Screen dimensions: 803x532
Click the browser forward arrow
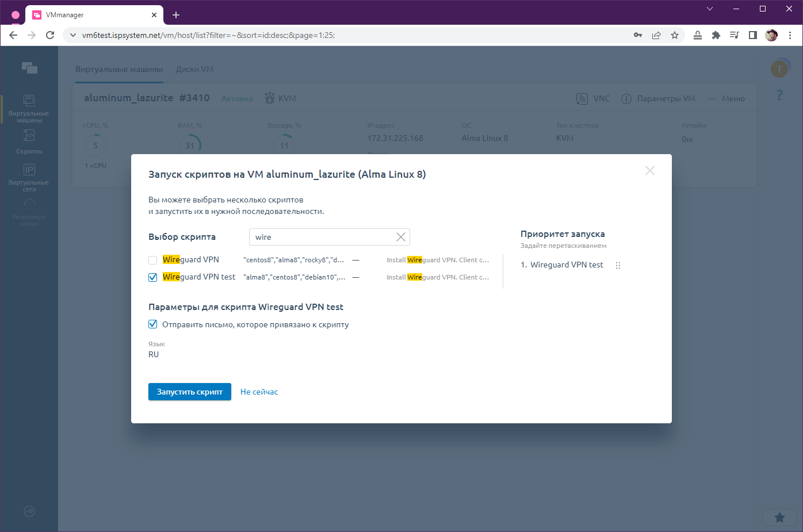coord(32,35)
